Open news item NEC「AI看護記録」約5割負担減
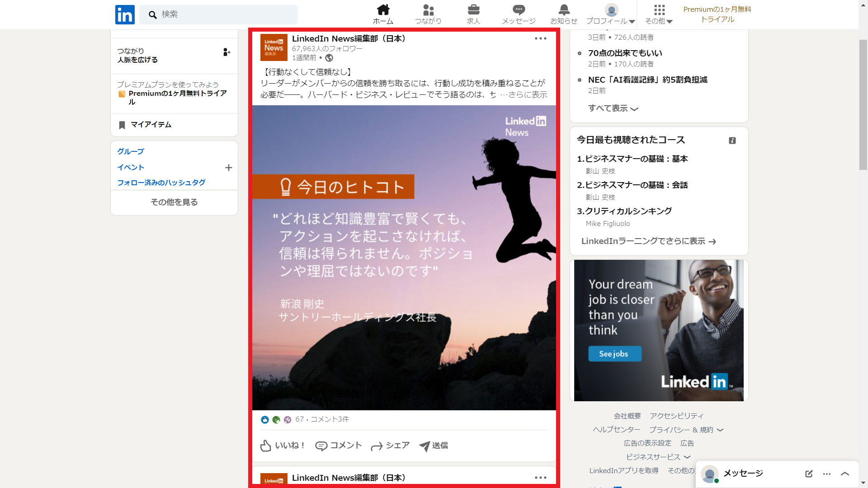 [647, 80]
